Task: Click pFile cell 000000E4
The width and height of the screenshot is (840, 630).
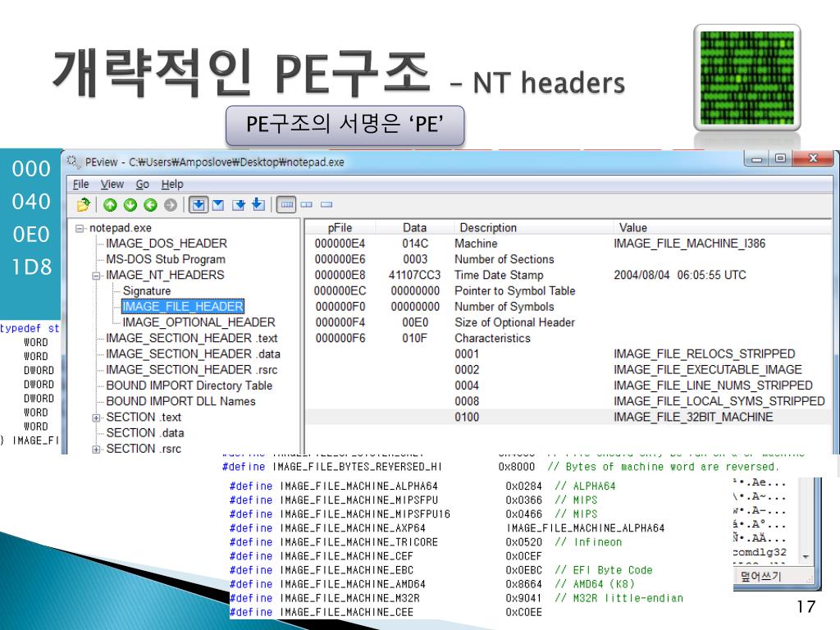Action: [340, 244]
